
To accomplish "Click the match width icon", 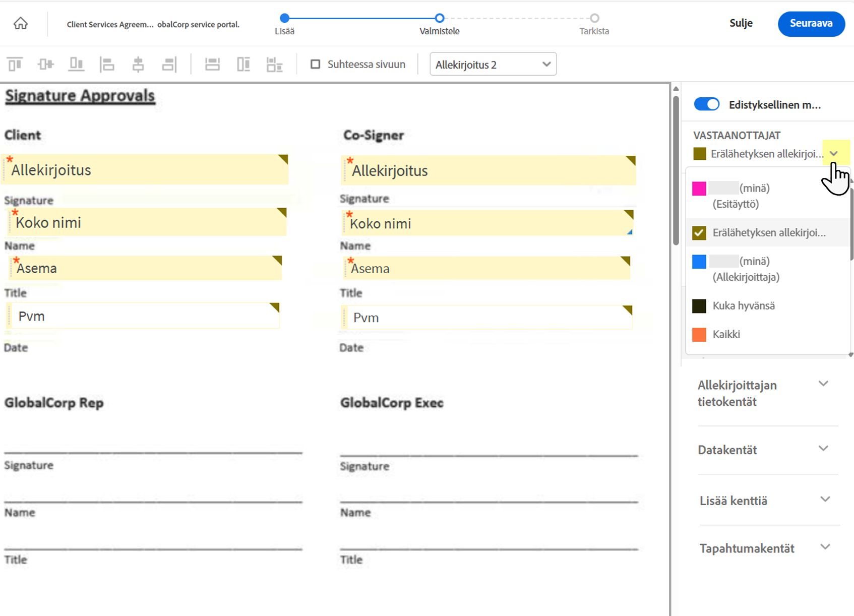I will tap(212, 65).
